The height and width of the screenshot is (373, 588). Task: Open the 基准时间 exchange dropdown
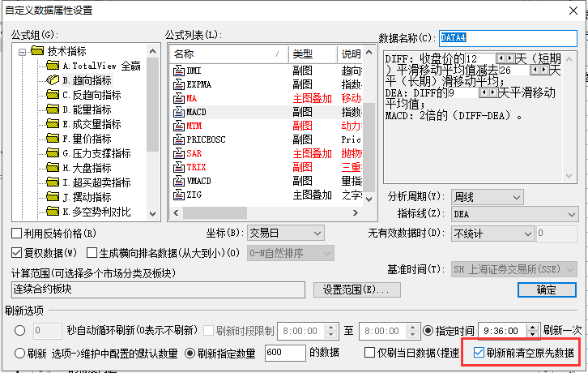(x=513, y=269)
